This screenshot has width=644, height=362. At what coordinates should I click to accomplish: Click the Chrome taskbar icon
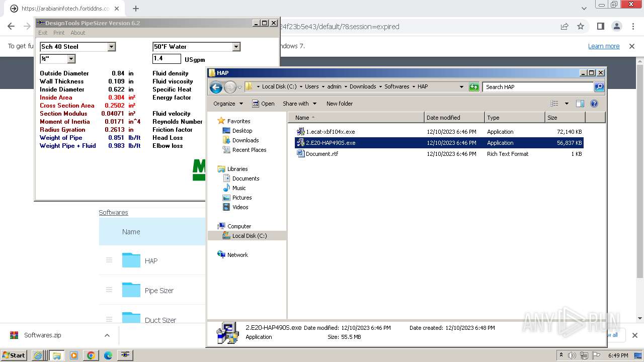point(91,355)
